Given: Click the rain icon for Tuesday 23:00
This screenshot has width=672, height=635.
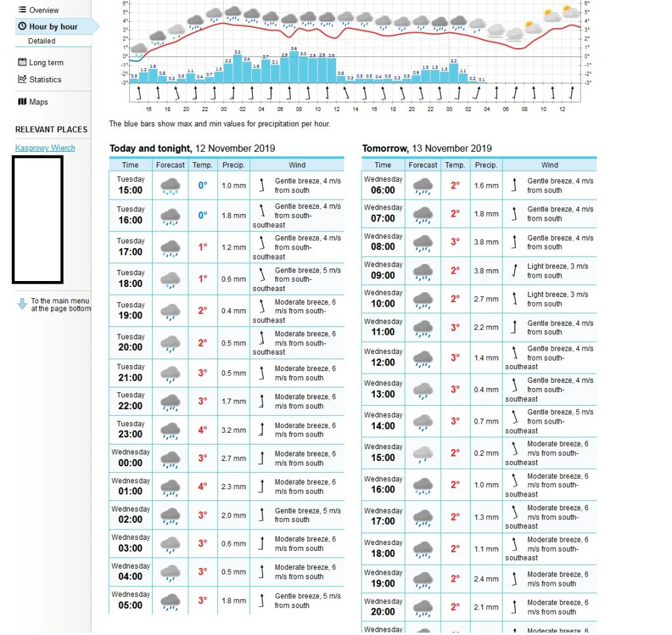Looking at the screenshot, I should pyautogui.click(x=170, y=431).
